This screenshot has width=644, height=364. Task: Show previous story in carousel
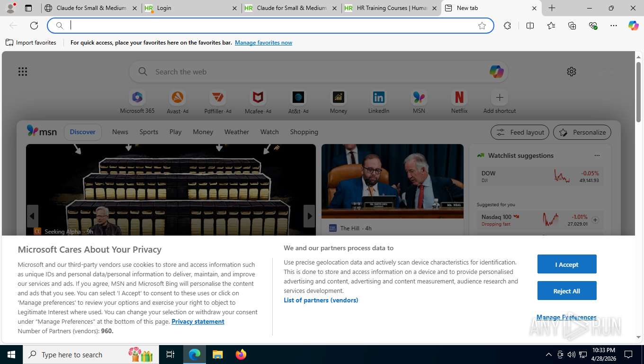(x=32, y=216)
